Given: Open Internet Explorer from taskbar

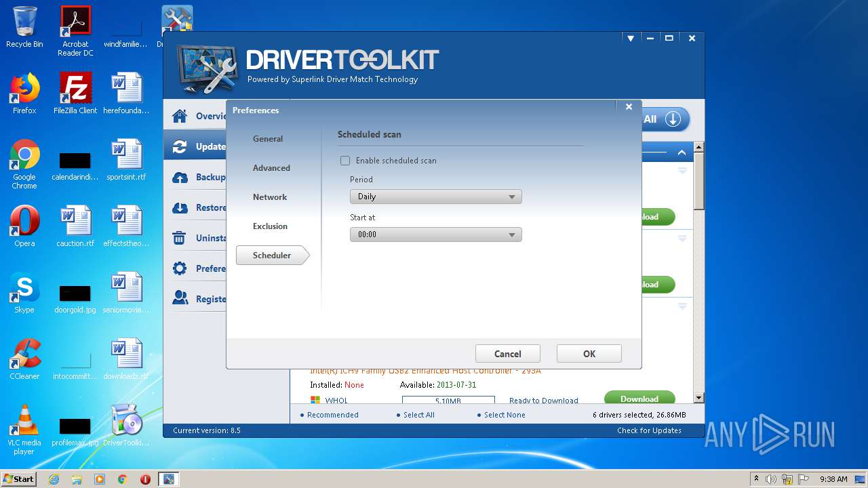Looking at the screenshot, I should (54, 479).
